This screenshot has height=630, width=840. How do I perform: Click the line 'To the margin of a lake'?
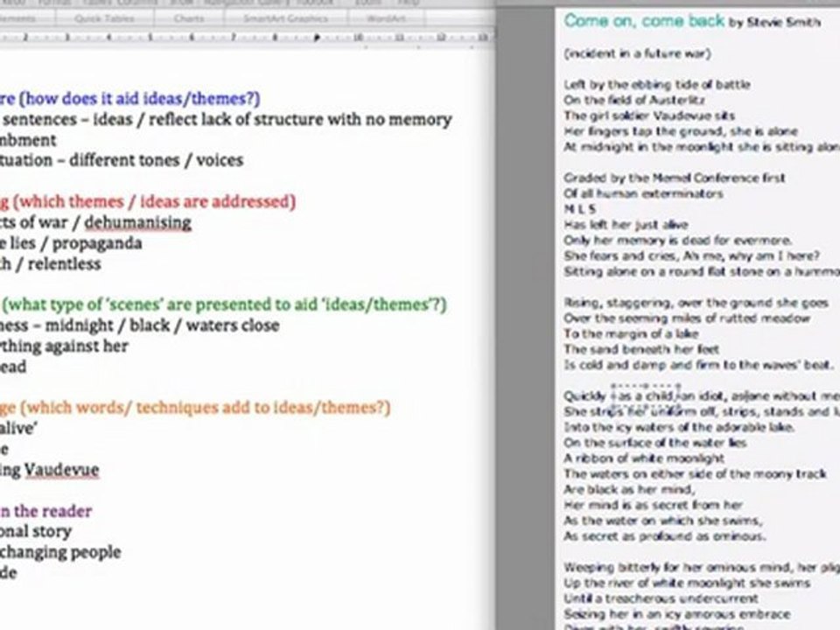click(631, 333)
